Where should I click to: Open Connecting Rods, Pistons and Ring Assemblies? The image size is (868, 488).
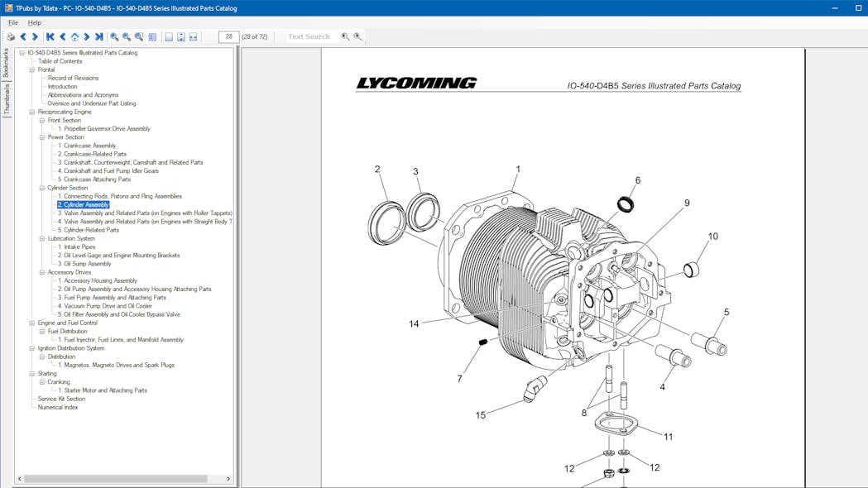pos(120,196)
